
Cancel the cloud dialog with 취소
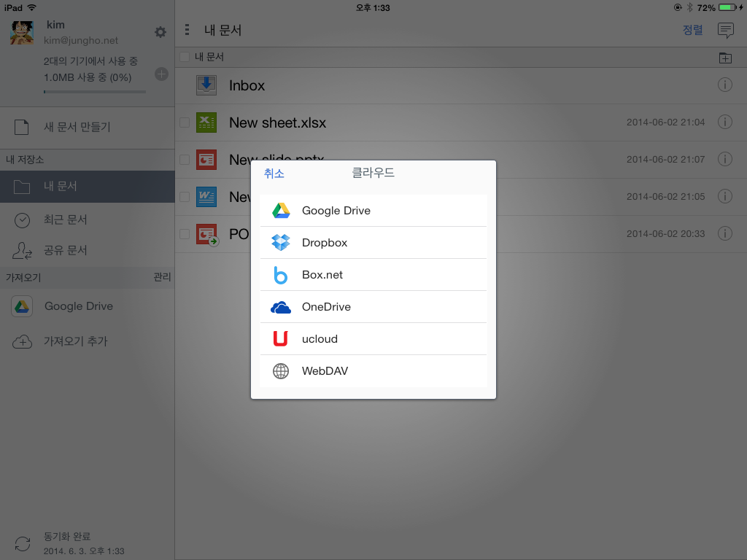coord(274,174)
